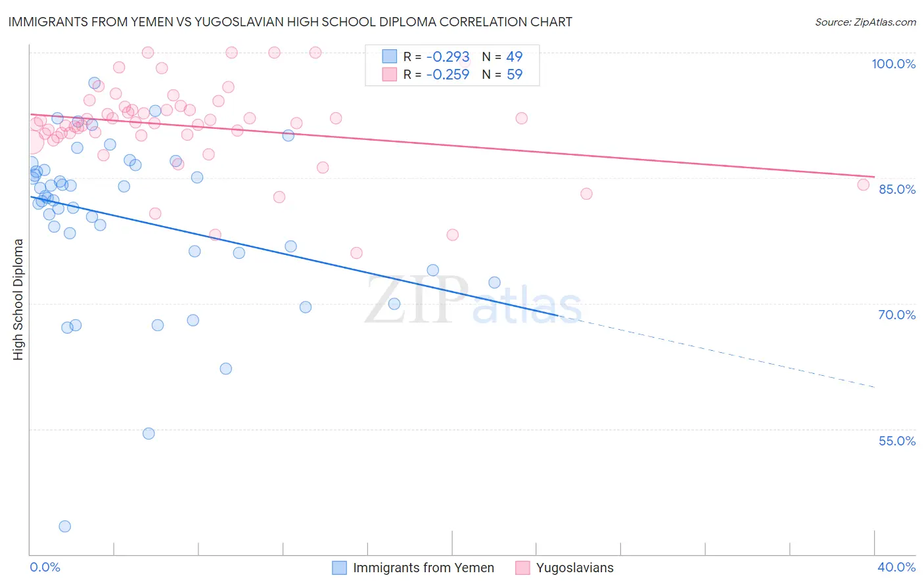The image size is (924, 586).
Task: Click the pink regression trend line
Action: 452,145
